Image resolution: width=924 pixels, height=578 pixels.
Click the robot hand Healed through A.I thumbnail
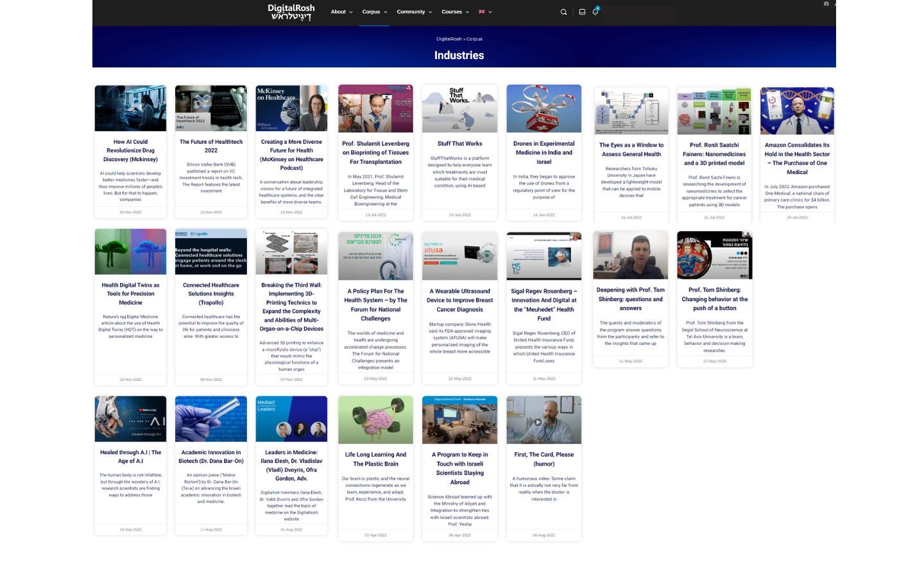tap(130, 419)
